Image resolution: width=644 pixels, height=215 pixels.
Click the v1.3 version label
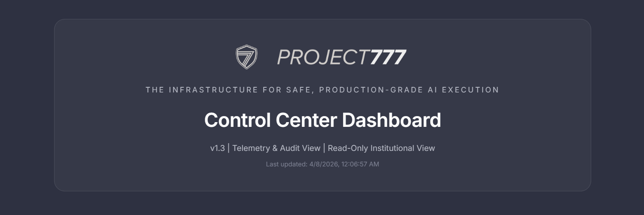tap(217, 148)
